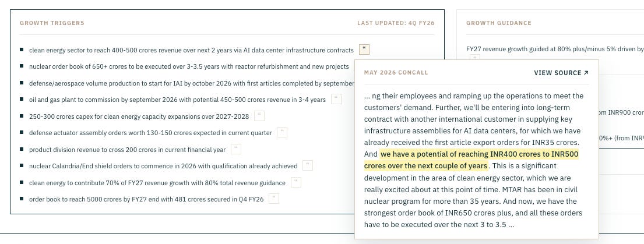The width and height of the screenshot is (644, 244).
Task: Click the arrow icon beside View Source
Action: pos(586,73)
